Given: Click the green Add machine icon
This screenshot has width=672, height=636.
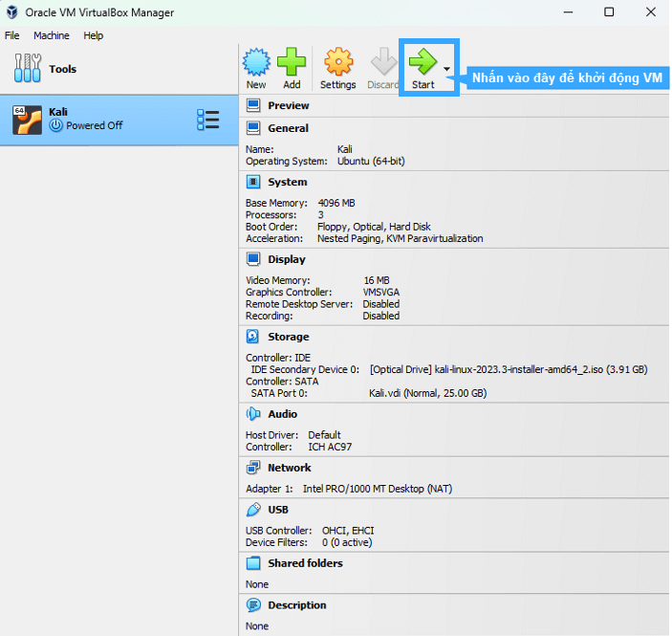Looking at the screenshot, I should (292, 62).
